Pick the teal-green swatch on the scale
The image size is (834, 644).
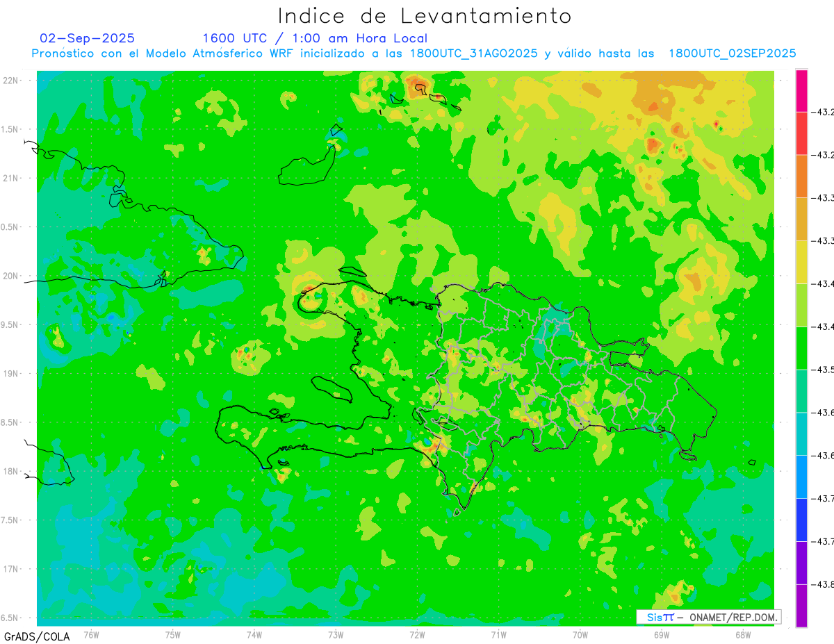click(x=801, y=390)
